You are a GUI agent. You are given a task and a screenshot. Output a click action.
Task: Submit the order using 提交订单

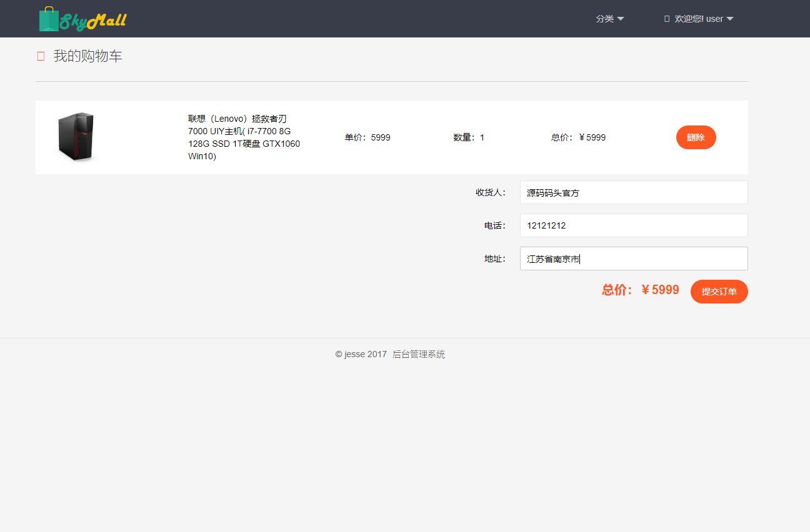[x=719, y=291]
